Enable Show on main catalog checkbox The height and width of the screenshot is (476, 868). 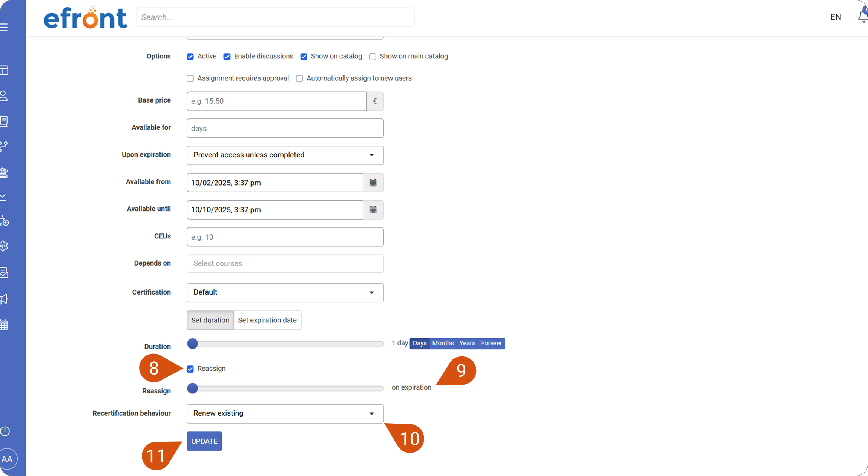pos(373,57)
